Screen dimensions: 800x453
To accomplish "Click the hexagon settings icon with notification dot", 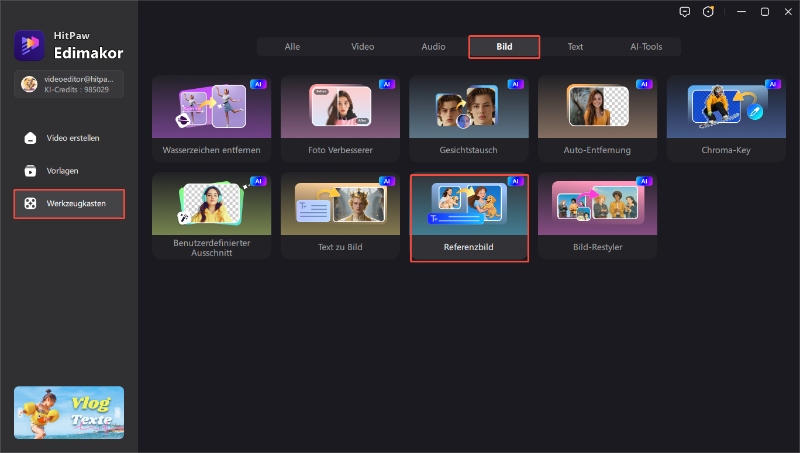I will click(x=709, y=12).
